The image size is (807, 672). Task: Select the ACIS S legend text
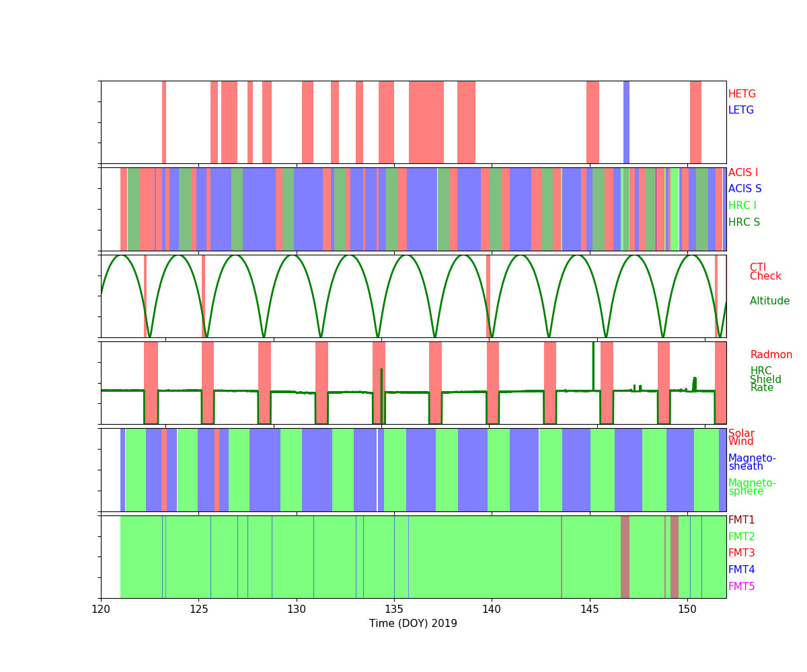pyautogui.click(x=744, y=190)
